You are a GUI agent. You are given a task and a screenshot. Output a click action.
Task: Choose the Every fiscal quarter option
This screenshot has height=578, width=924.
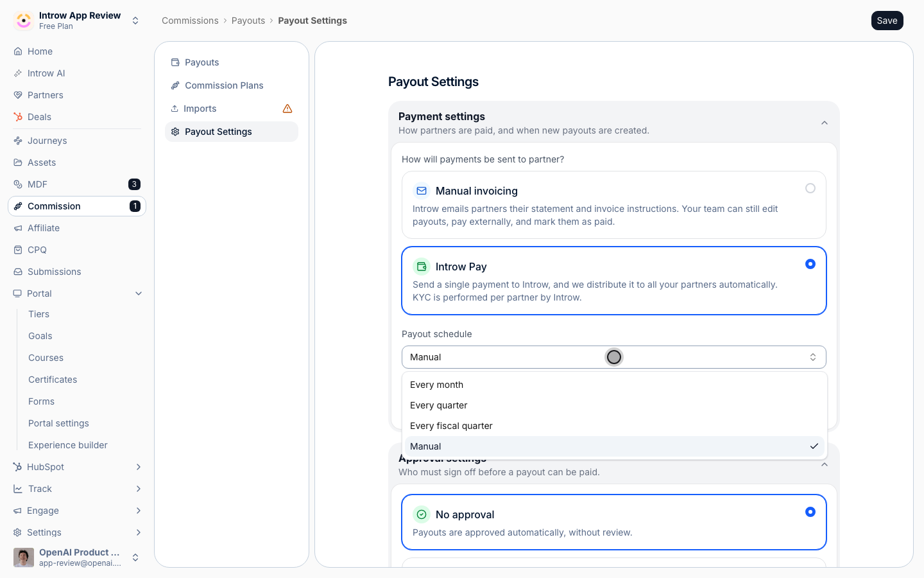(613, 426)
